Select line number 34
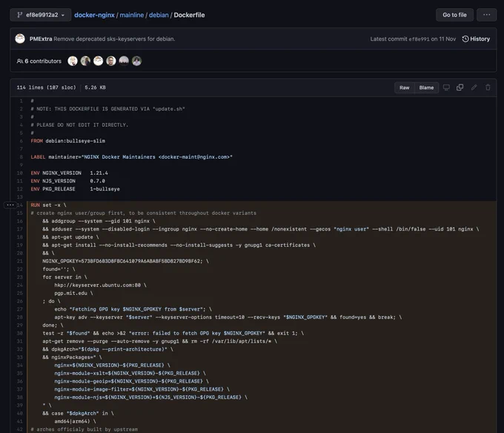This screenshot has width=504, height=433. point(19,366)
